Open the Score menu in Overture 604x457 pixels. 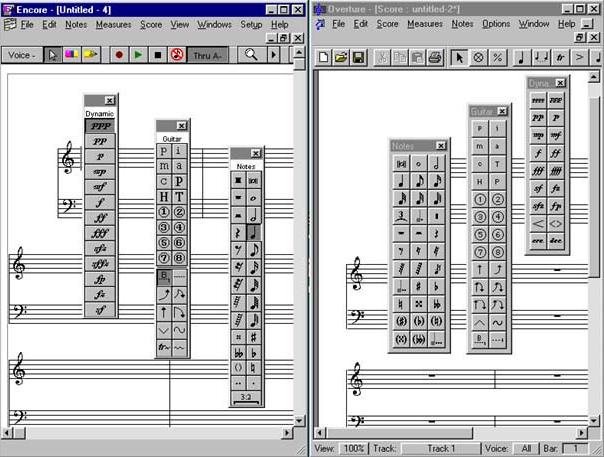387,24
